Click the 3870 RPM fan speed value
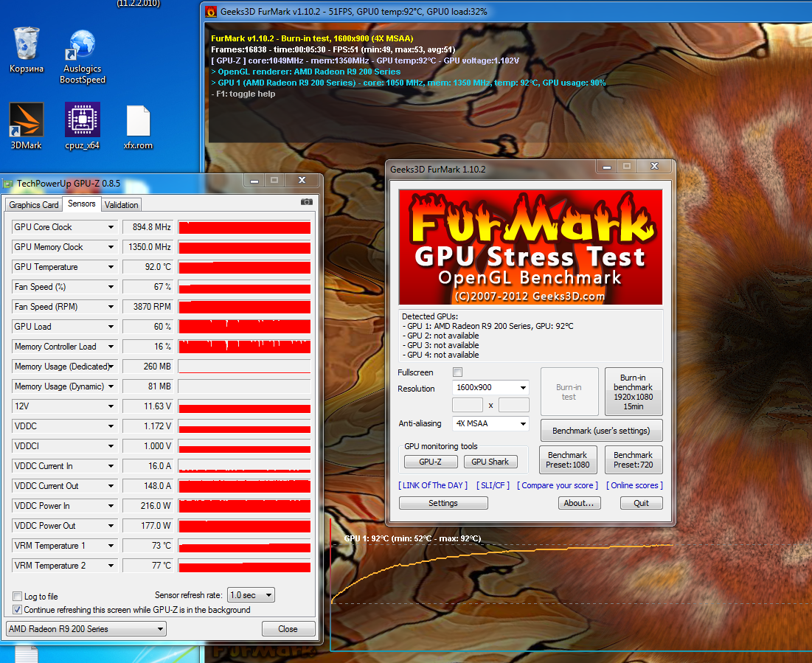The height and width of the screenshot is (663, 812). [x=148, y=307]
